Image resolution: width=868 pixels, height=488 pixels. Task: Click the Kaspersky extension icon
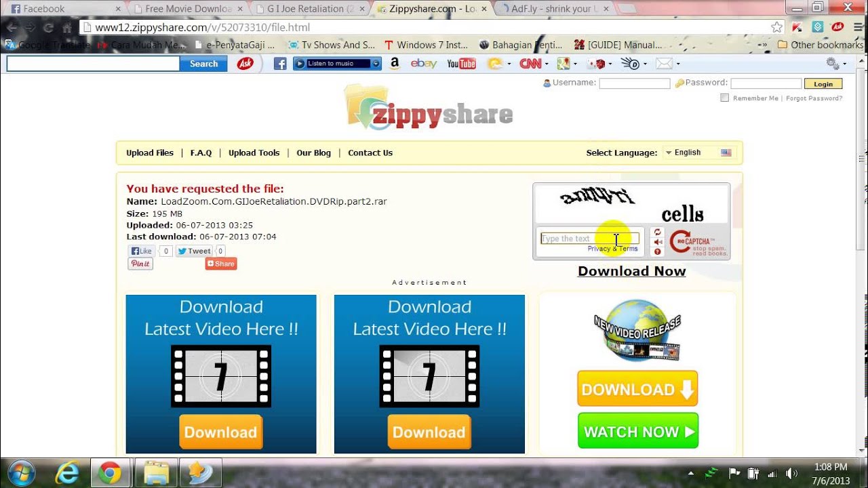(797, 27)
